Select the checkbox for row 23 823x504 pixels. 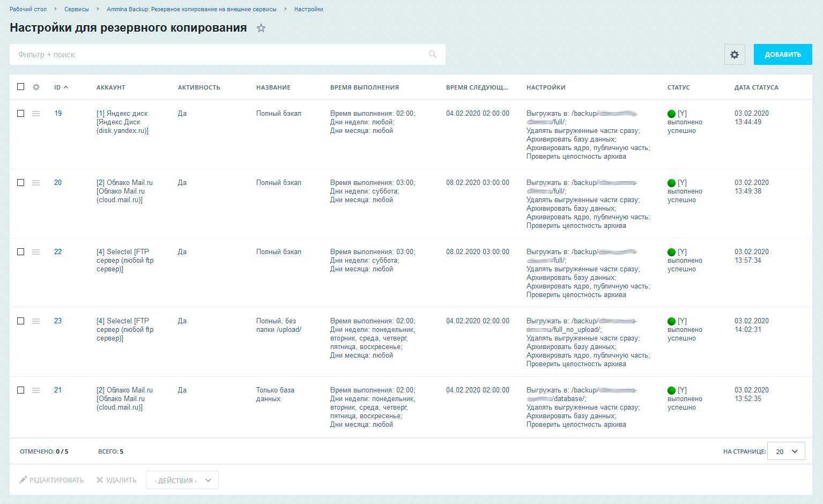(20, 321)
